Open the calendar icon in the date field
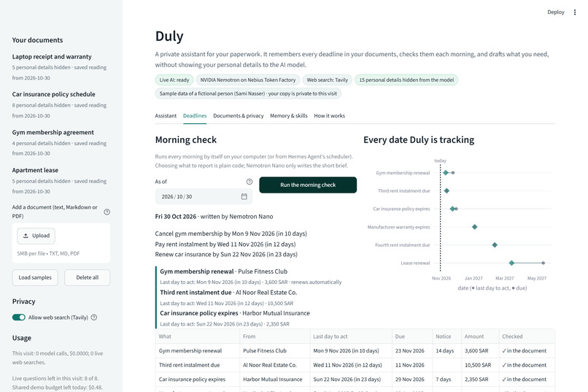The width and height of the screenshot is (588, 392). coord(244,196)
